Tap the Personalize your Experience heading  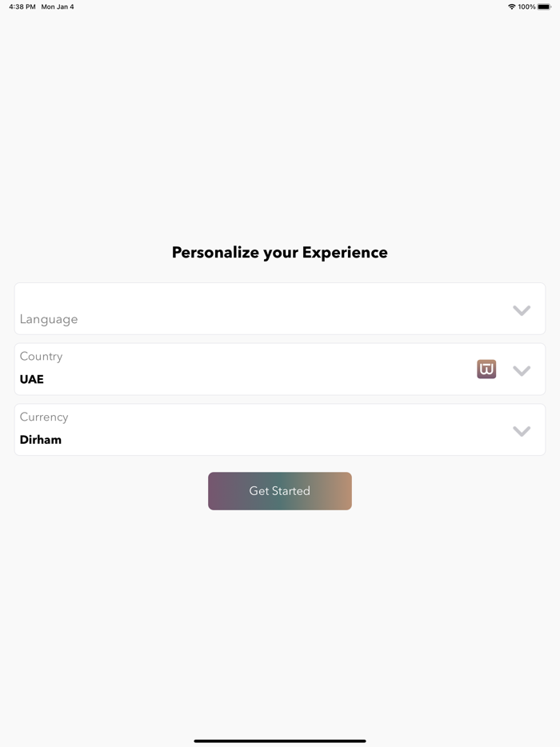point(280,253)
